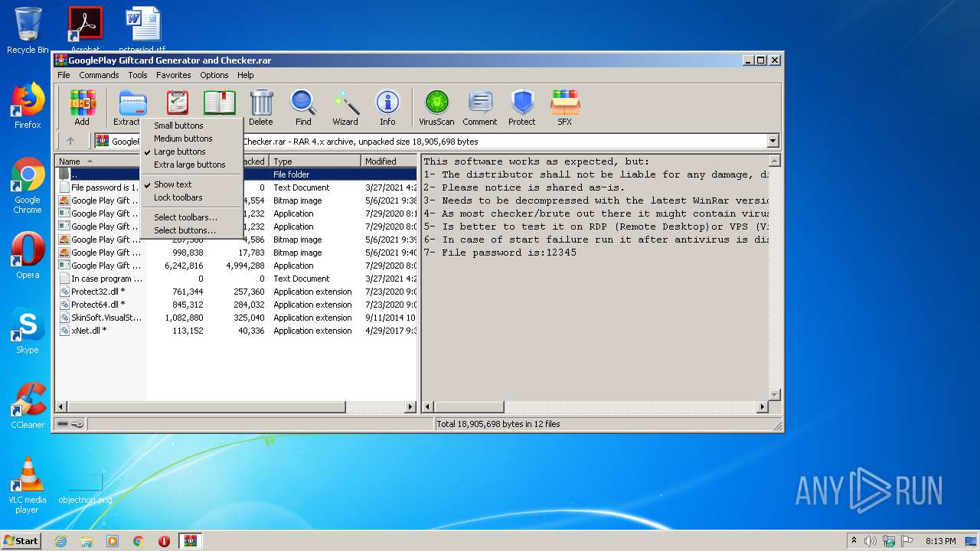
Task: Launch Skype from the desktop
Action: click(28, 331)
